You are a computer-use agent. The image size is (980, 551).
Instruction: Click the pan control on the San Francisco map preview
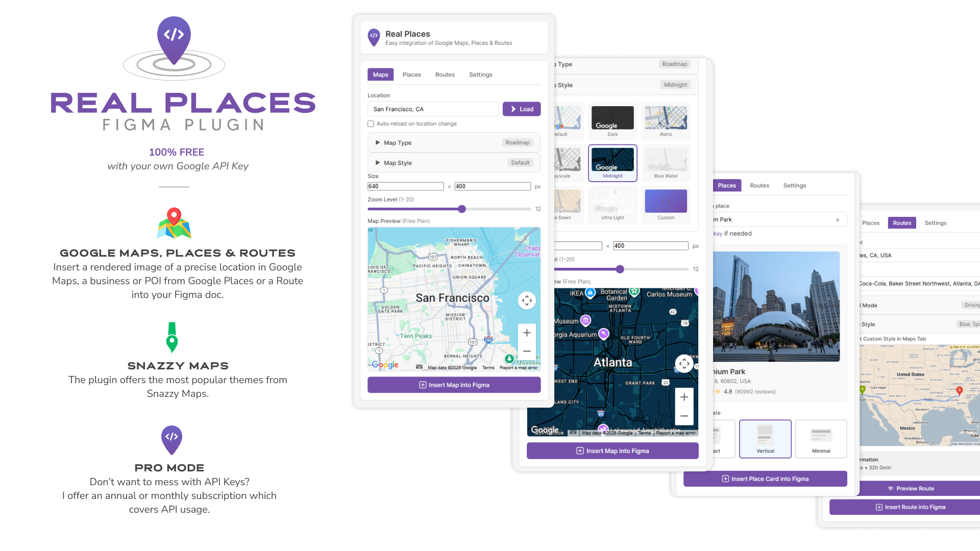point(527,300)
